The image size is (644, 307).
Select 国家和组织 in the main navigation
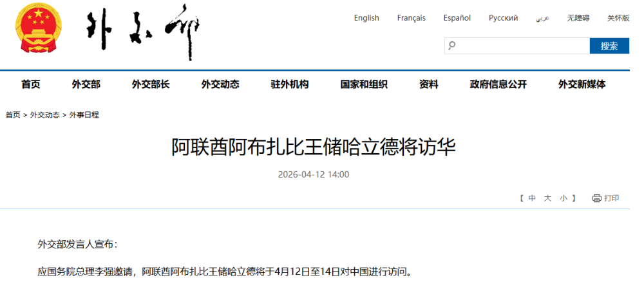(x=364, y=84)
